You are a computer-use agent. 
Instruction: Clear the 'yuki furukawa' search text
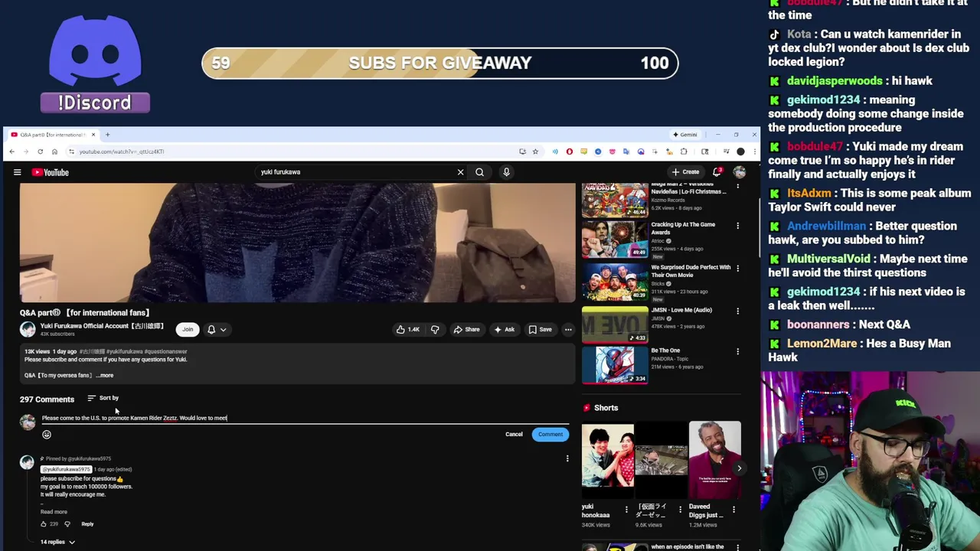tap(460, 172)
